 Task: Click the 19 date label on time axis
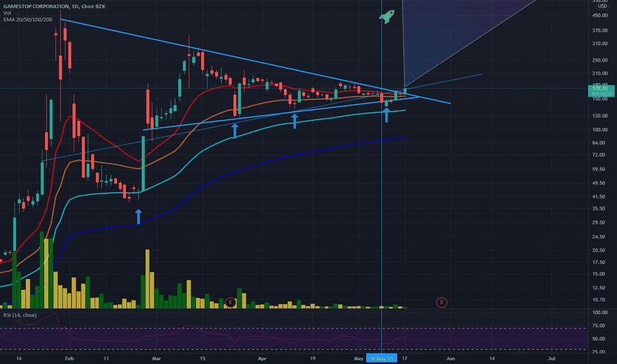pyautogui.click(x=312, y=359)
